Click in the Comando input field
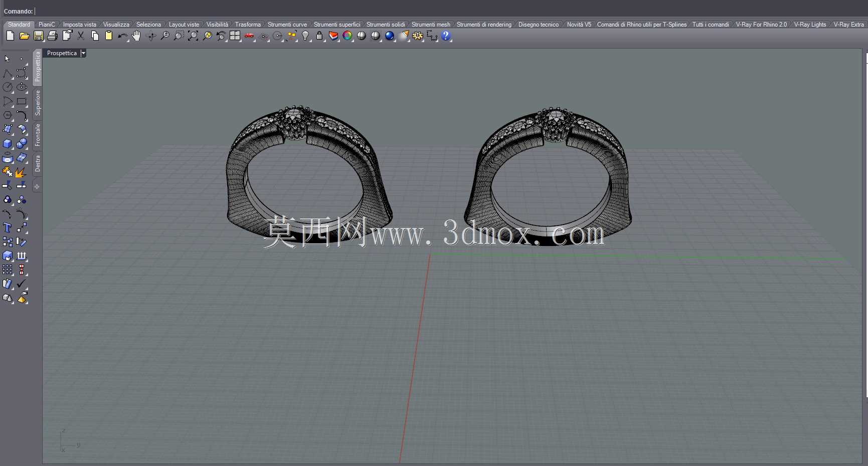This screenshot has height=466, width=868. [x=450, y=11]
